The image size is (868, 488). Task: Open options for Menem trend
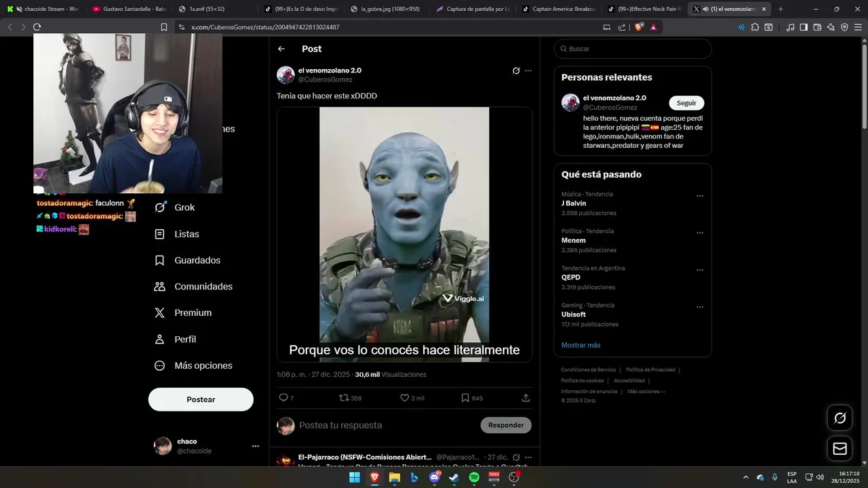point(700,233)
